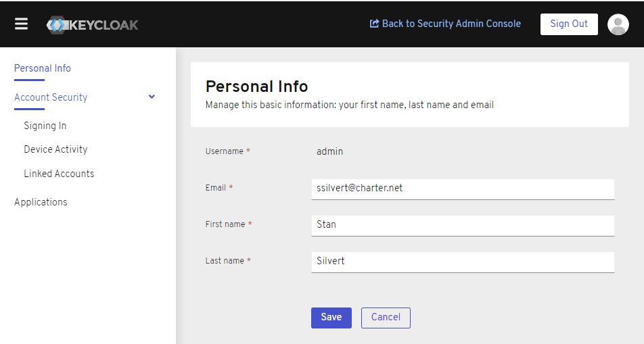The height and width of the screenshot is (344, 644).
Task: Open Applications in the sidebar
Action: coord(41,202)
